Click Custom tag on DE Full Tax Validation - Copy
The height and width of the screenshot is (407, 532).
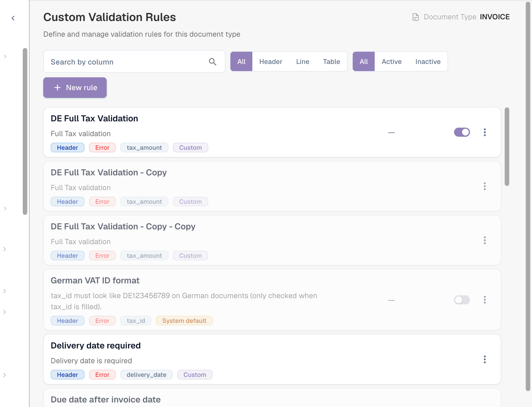coord(190,202)
